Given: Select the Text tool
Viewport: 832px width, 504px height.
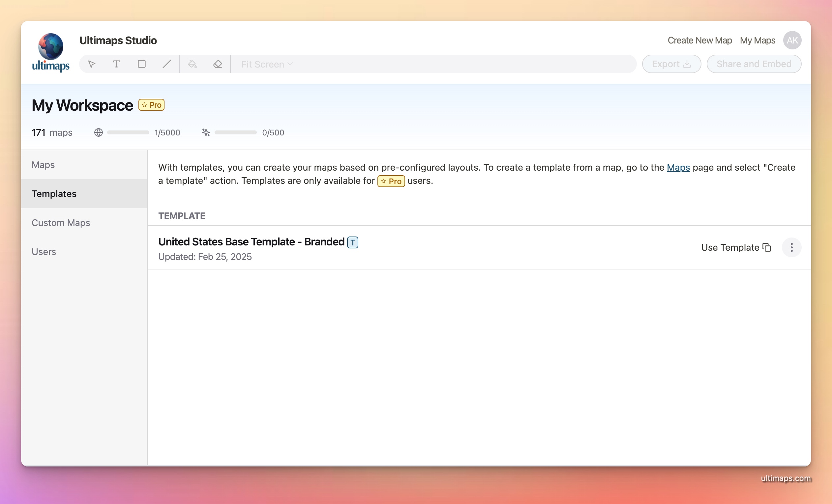Looking at the screenshot, I should [x=116, y=64].
